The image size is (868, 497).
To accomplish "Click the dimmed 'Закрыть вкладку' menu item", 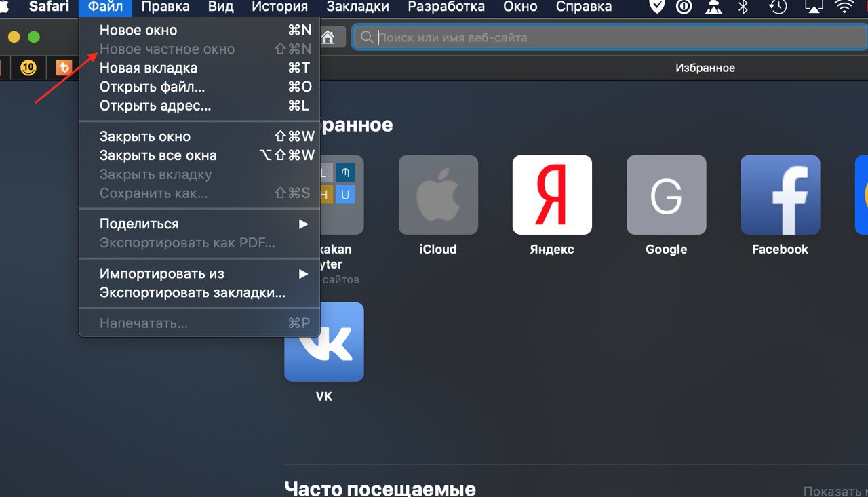I will (199, 174).
